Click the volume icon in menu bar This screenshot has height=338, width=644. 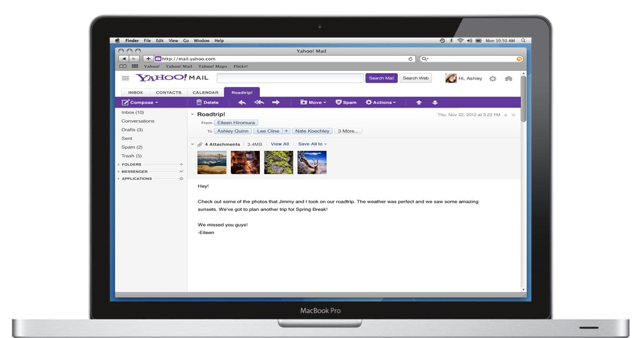469,41
